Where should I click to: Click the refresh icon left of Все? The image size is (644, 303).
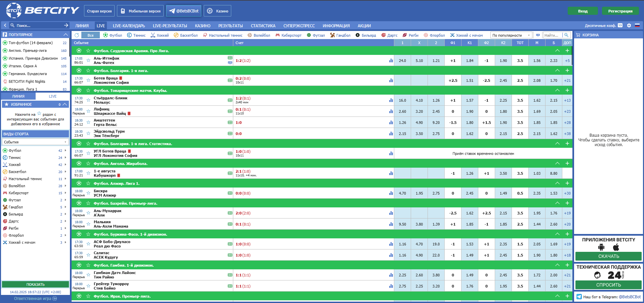point(77,35)
